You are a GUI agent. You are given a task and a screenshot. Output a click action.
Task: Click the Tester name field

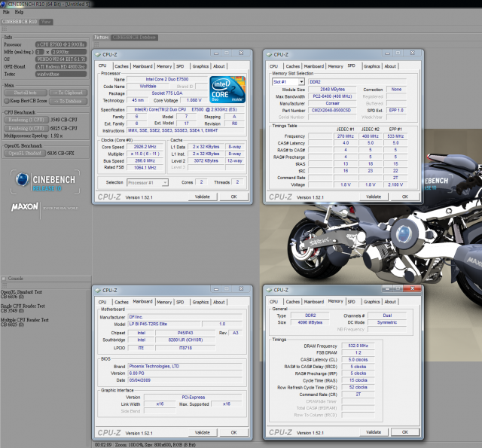(61, 74)
